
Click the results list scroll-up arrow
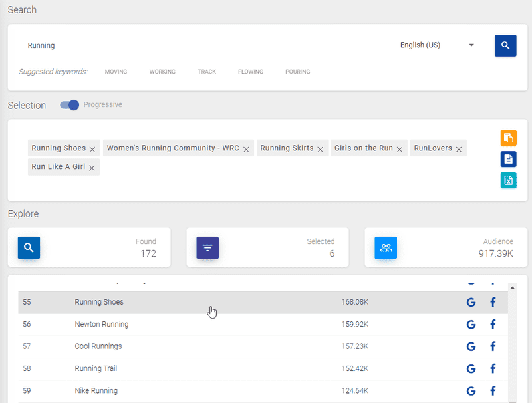click(x=512, y=288)
